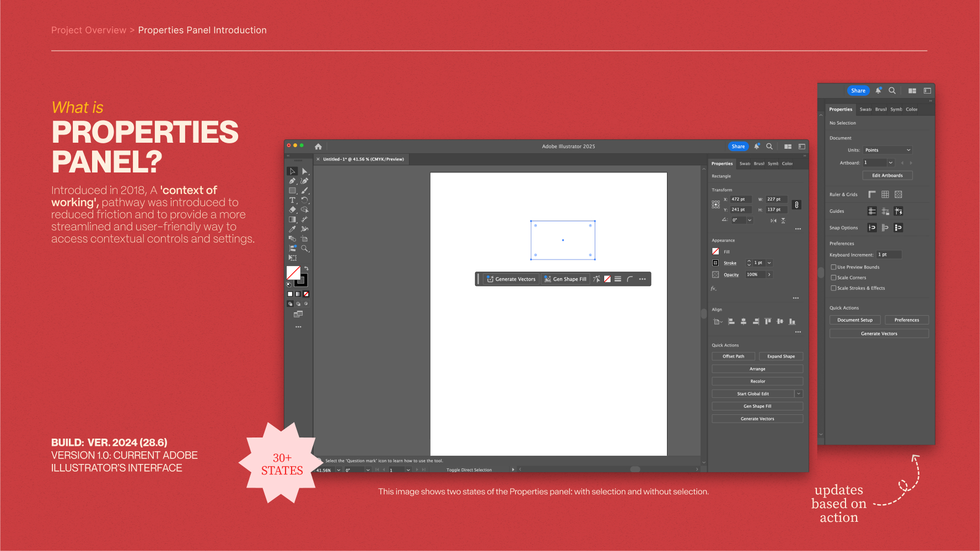Click the Eraser tool icon

pyautogui.click(x=292, y=210)
